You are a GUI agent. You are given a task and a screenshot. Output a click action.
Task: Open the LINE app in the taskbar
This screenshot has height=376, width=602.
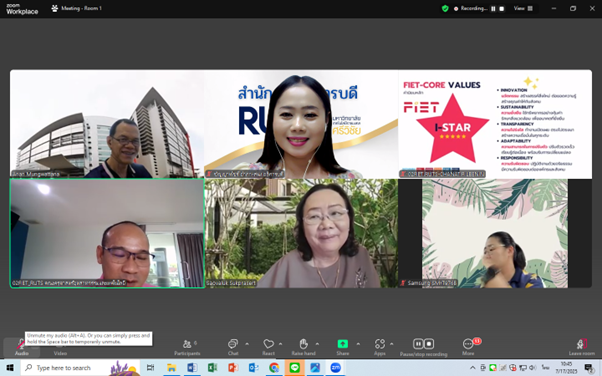(294, 368)
